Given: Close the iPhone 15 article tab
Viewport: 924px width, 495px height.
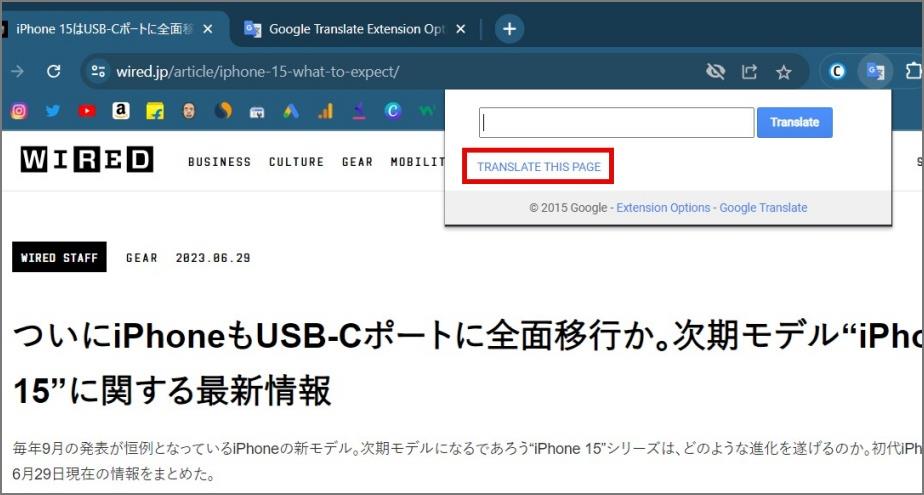Looking at the screenshot, I should tap(207, 29).
